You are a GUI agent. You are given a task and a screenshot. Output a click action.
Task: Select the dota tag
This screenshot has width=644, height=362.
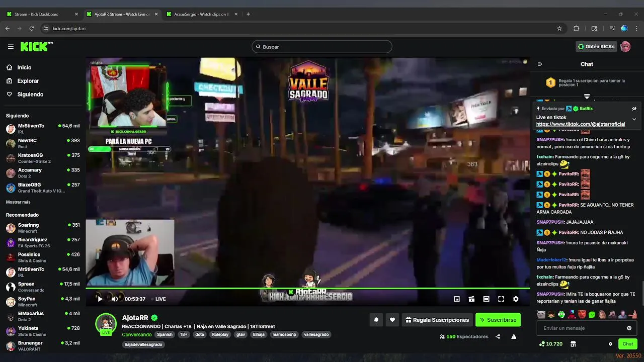click(x=200, y=334)
